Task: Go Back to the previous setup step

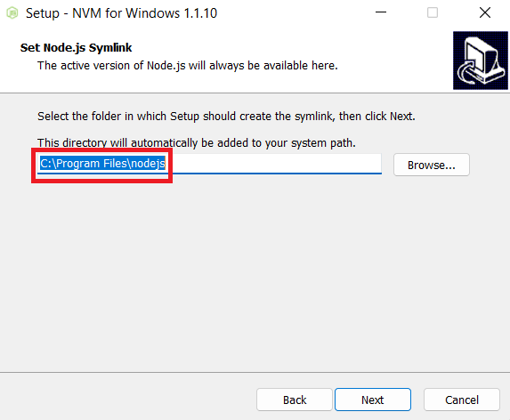Action: click(295, 400)
